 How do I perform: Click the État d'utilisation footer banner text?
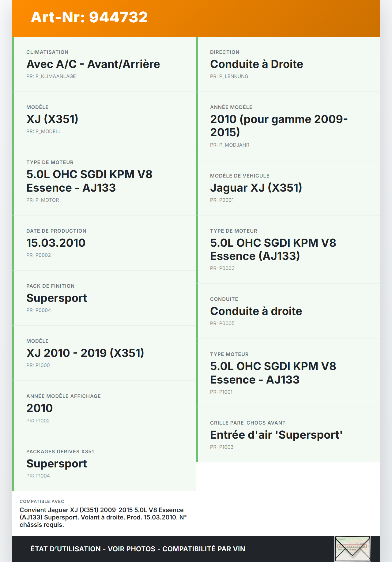[x=138, y=549]
